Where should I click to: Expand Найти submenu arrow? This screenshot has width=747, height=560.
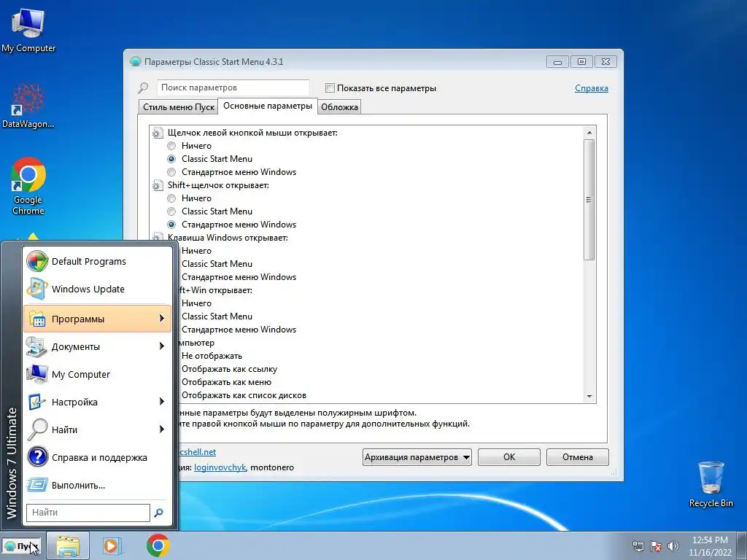coord(162,429)
